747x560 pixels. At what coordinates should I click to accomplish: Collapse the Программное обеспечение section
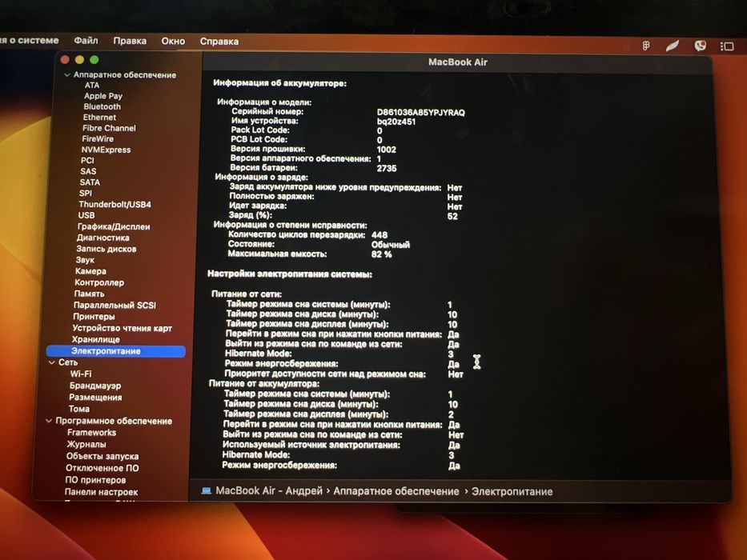[49, 421]
